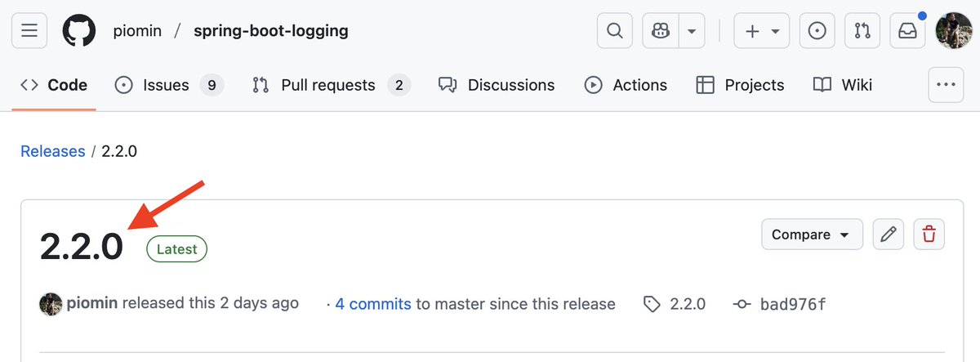Click the Latest release badge
980x362 pixels.
click(x=176, y=249)
